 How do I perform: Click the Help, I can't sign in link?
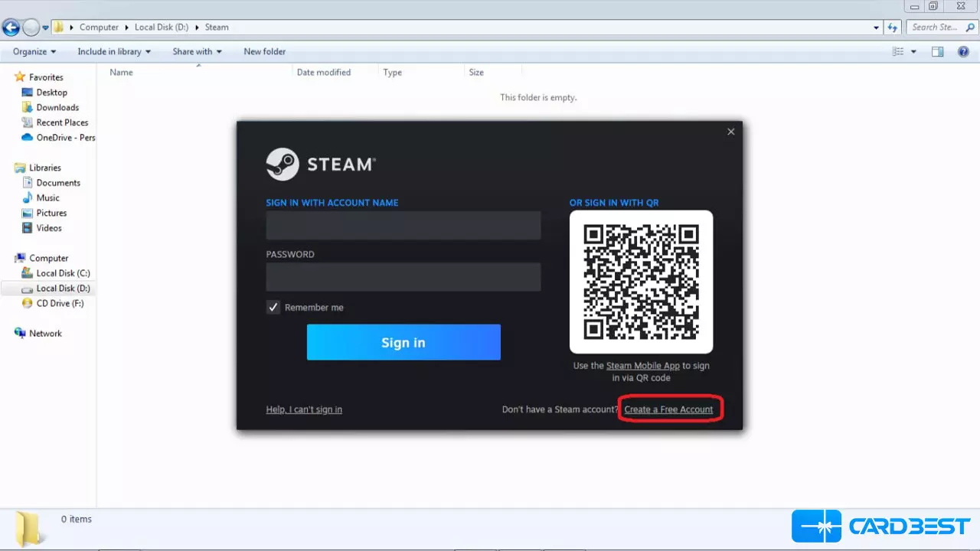(x=304, y=409)
